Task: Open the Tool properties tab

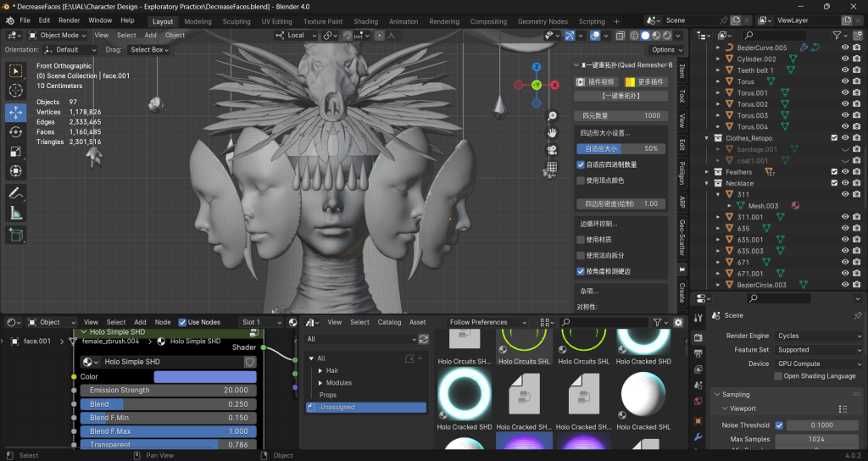Action: coord(698,318)
